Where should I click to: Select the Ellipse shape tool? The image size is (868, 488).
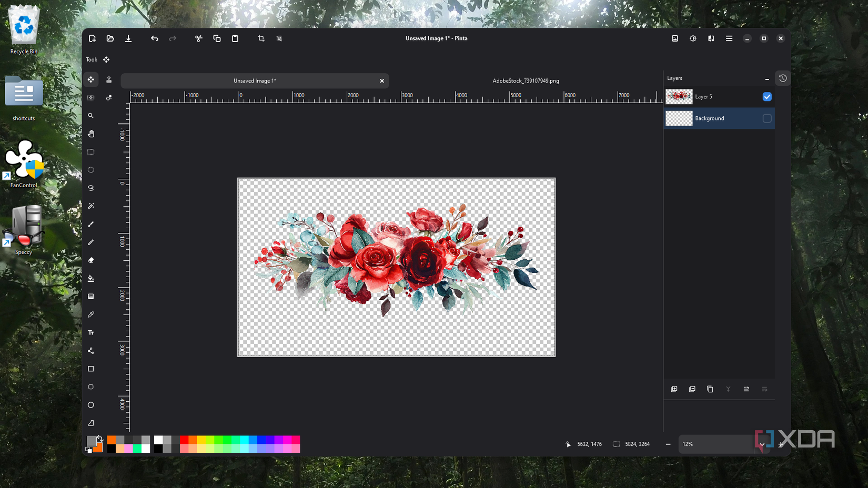pos(91,405)
